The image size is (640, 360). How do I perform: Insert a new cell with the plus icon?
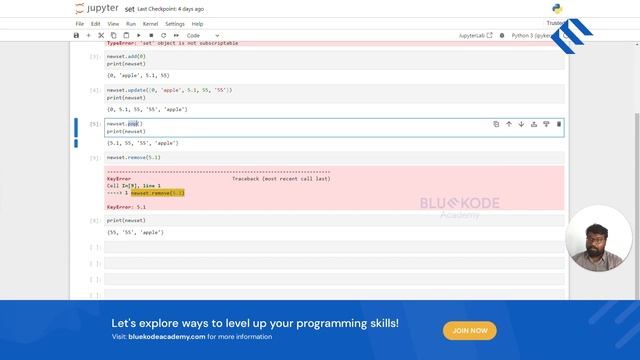[89, 36]
